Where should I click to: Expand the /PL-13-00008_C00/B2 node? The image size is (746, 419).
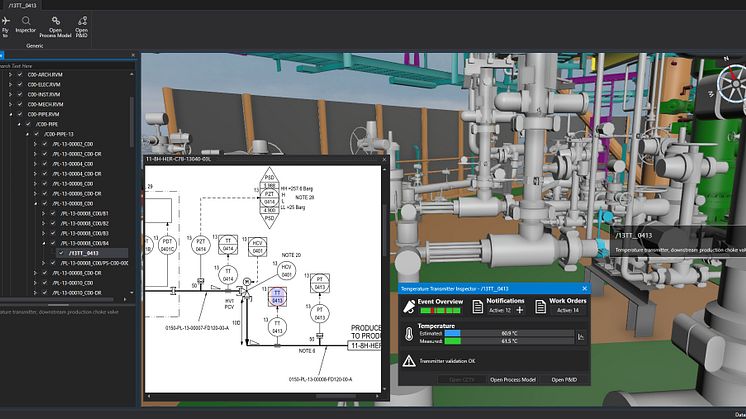43,224
